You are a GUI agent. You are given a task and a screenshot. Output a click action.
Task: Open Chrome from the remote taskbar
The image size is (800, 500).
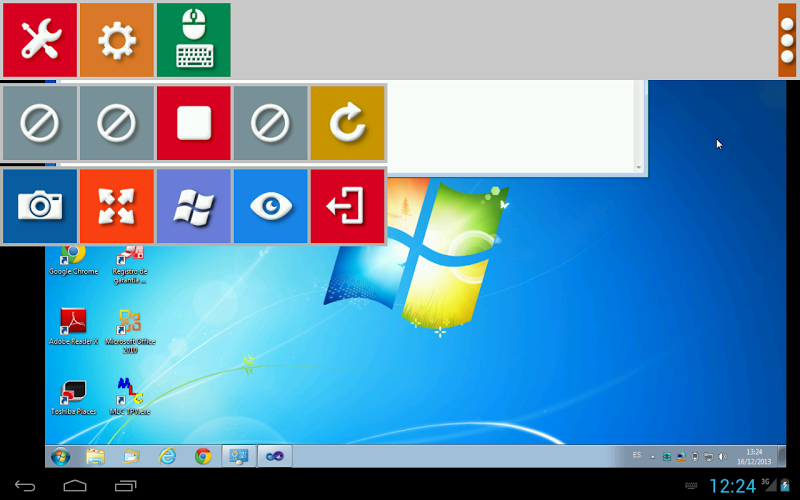pyautogui.click(x=203, y=456)
